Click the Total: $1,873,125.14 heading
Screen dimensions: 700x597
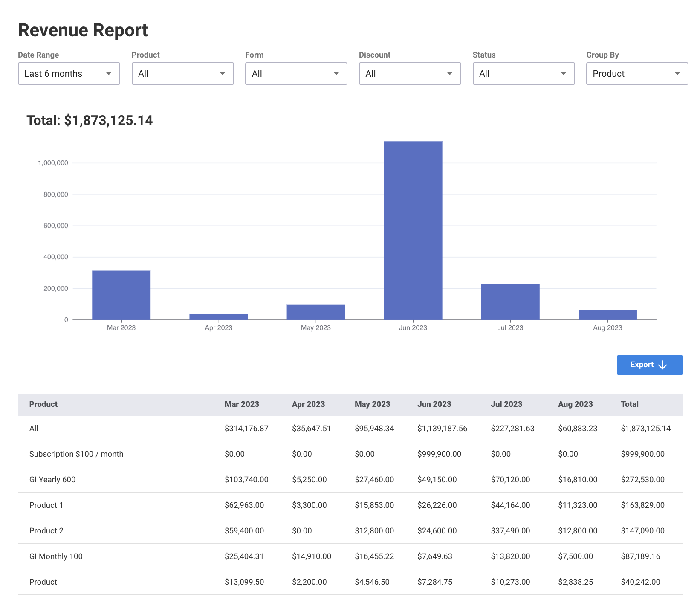(90, 121)
